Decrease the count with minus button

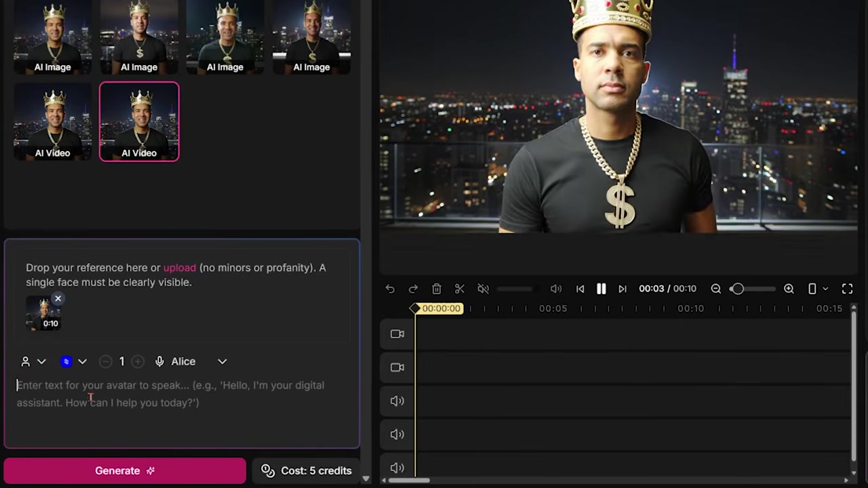105,362
